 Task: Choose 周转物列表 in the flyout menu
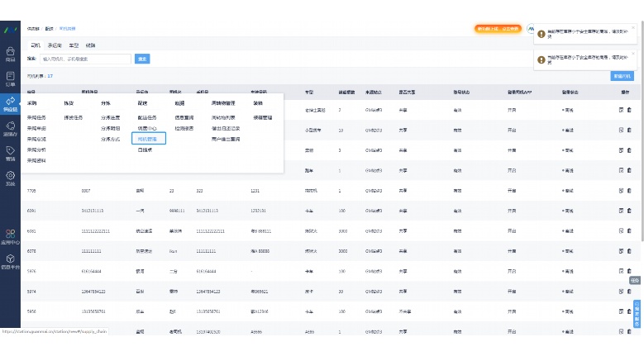[223, 118]
